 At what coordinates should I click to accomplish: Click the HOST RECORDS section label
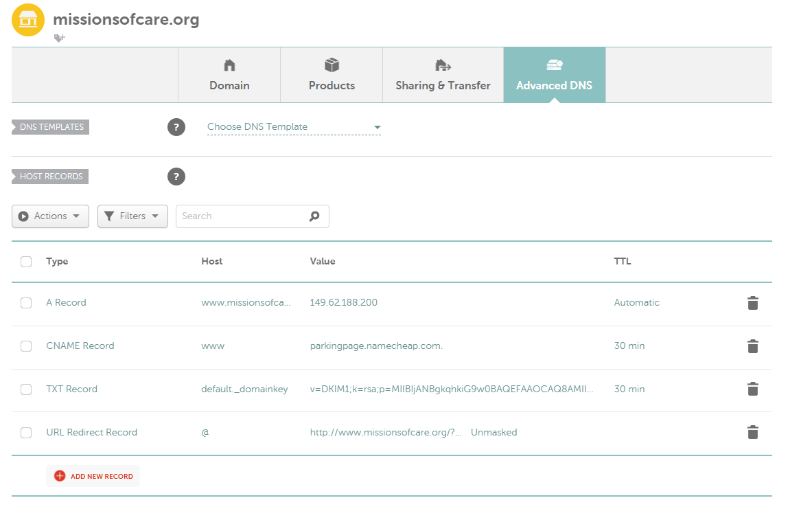tap(49, 177)
